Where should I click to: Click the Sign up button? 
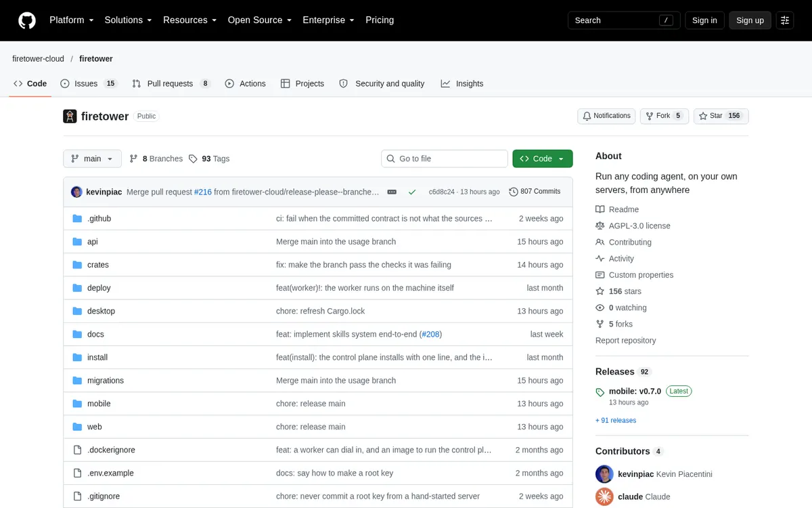750,20
